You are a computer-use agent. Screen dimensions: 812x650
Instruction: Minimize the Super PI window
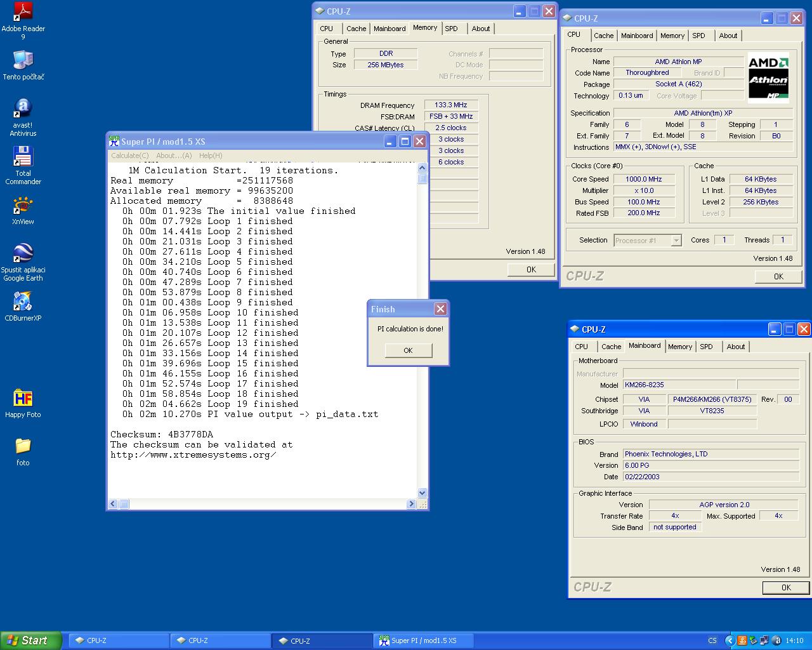(390, 141)
